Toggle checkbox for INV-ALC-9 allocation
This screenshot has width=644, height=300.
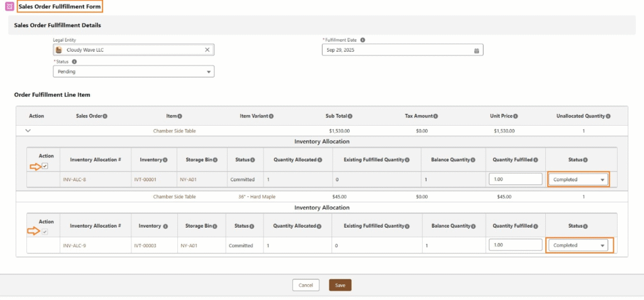click(x=45, y=232)
